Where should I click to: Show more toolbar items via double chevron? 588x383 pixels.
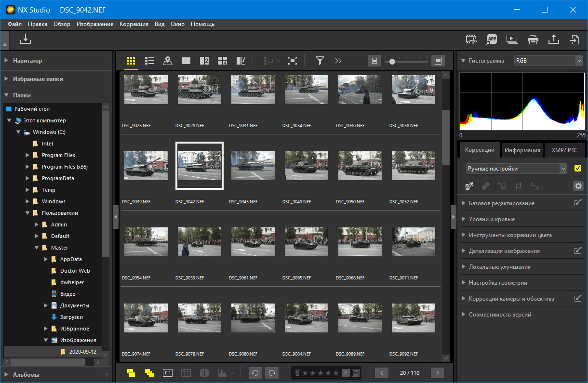[338, 61]
